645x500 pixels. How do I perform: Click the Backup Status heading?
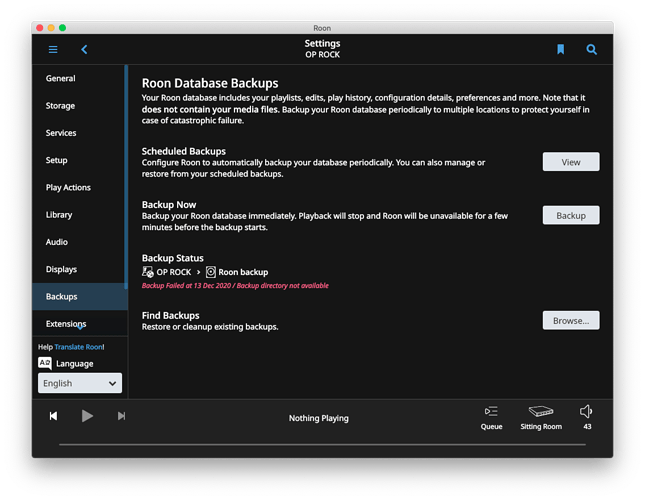pos(173,258)
